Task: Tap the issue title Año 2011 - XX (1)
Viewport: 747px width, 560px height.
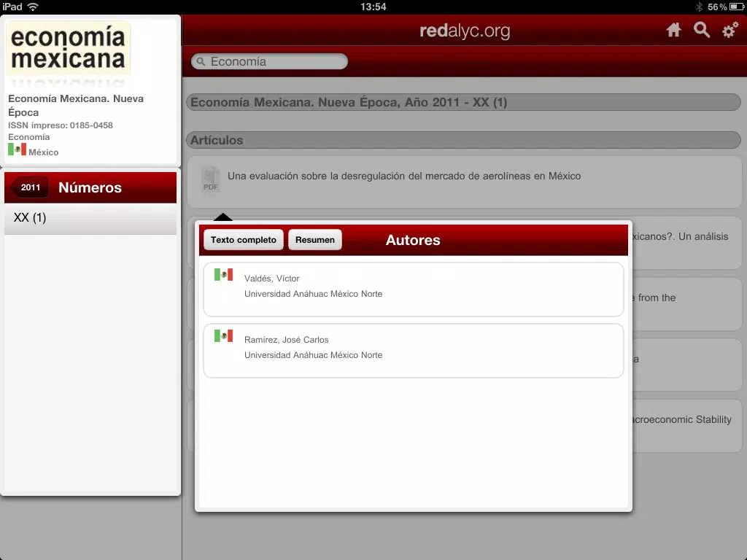Action: pos(463,102)
